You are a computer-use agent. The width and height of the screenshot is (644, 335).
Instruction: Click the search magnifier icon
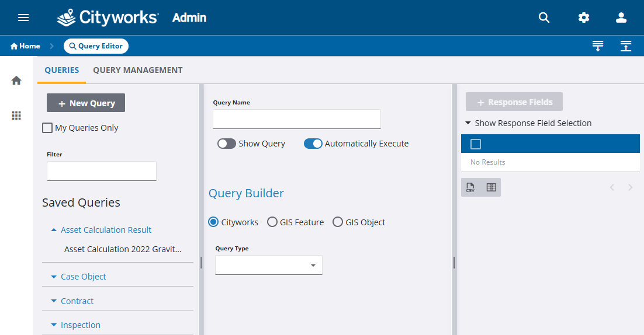[544, 18]
